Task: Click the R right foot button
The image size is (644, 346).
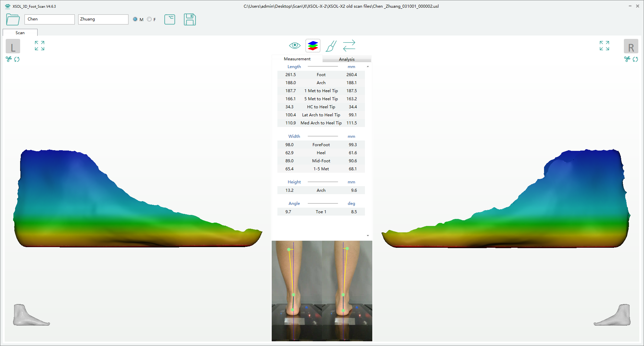Action: click(631, 47)
